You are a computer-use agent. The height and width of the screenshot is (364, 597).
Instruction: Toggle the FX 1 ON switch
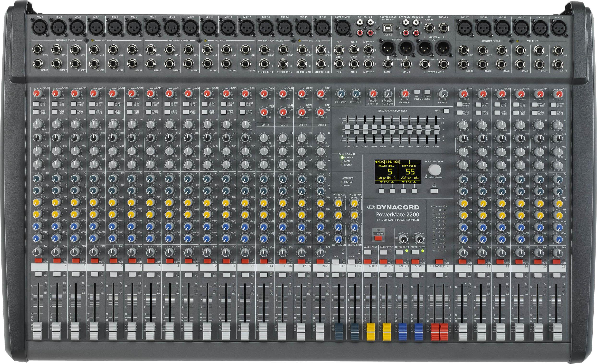[336, 261]
